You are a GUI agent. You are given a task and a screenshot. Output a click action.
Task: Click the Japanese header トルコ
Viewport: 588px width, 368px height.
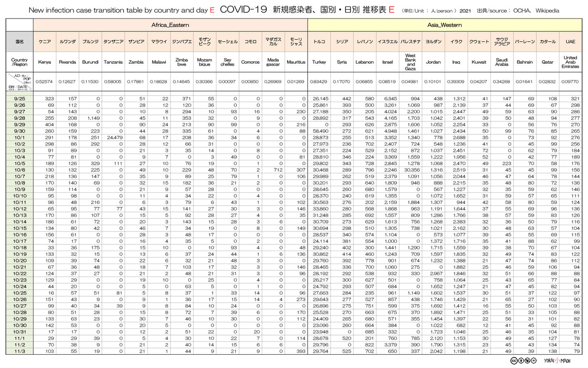point(319,42)
